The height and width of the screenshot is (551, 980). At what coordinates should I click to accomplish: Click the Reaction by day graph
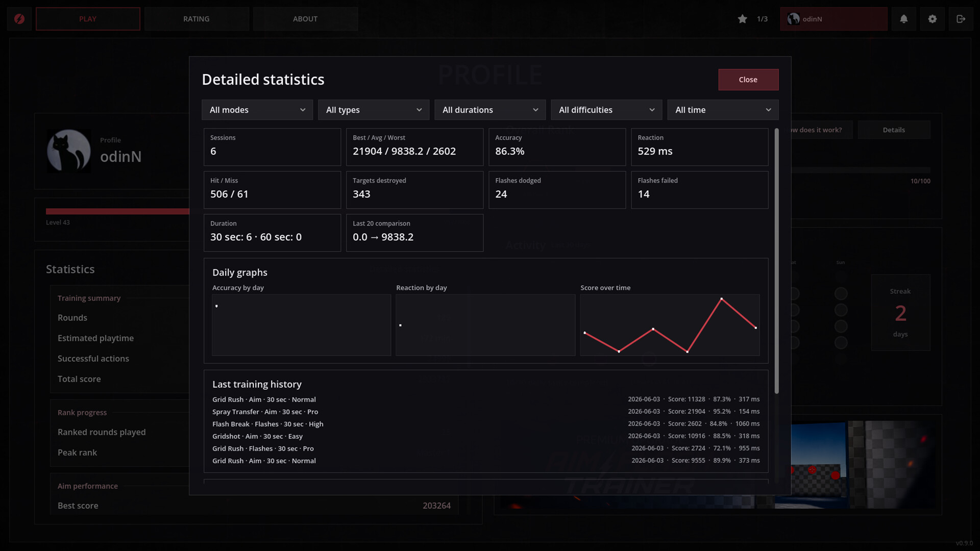point(485,325)
